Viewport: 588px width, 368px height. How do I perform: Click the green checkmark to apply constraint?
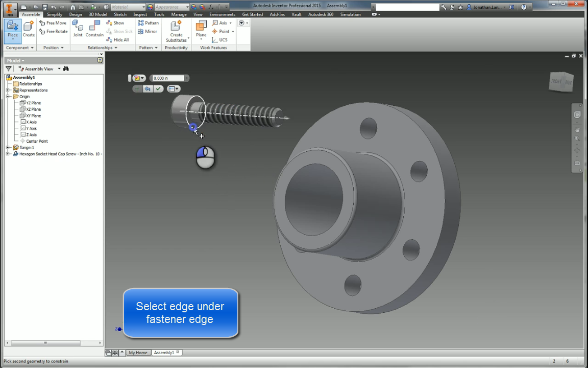[x=159, y=88]
